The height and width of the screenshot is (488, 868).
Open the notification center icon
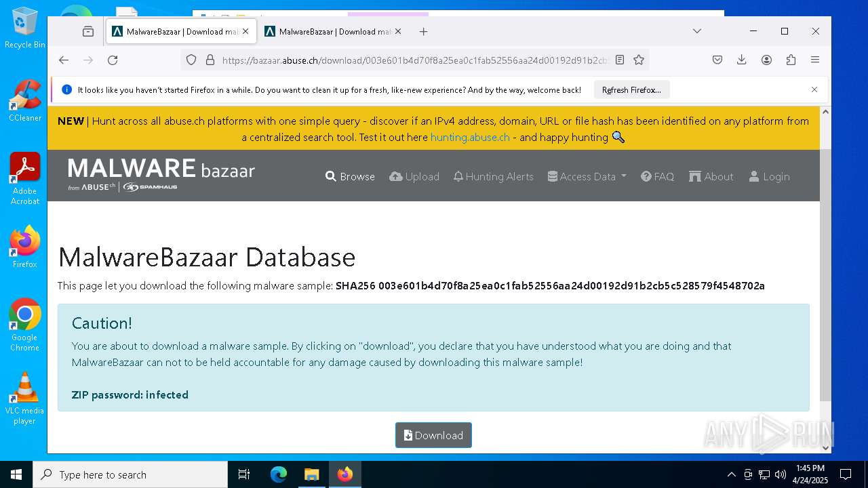pyautogui.click(x=846, y=474)
